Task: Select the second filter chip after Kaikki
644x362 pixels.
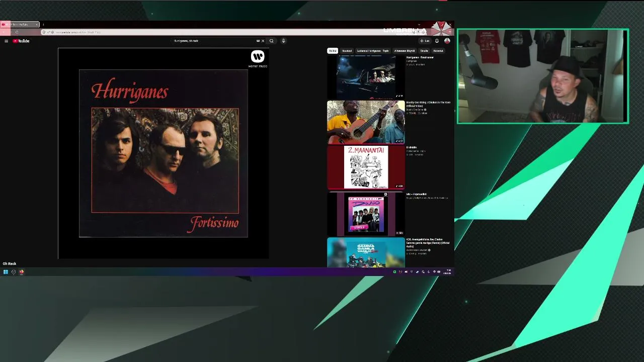Action: point(347,51)
